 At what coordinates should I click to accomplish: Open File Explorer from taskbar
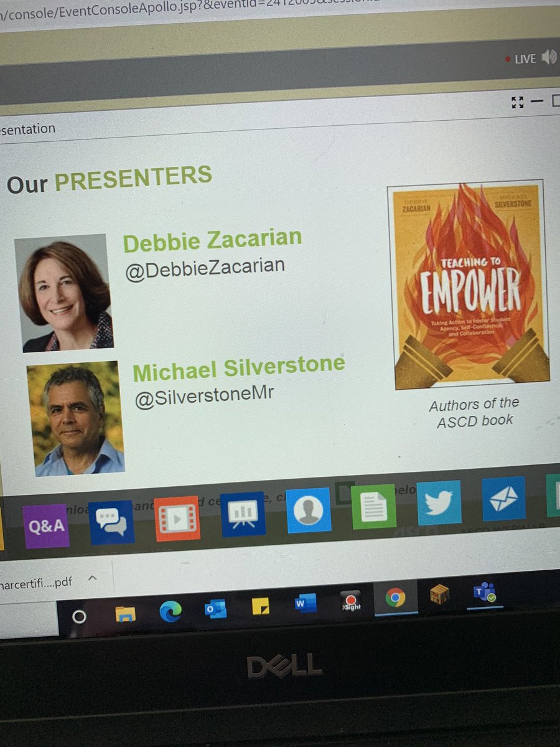(x=125, y=614)
